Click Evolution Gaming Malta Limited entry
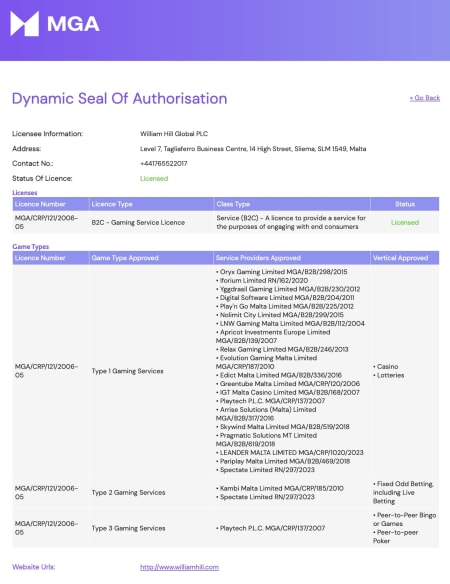This screenshot has width=450, height=584. point(266,362)
